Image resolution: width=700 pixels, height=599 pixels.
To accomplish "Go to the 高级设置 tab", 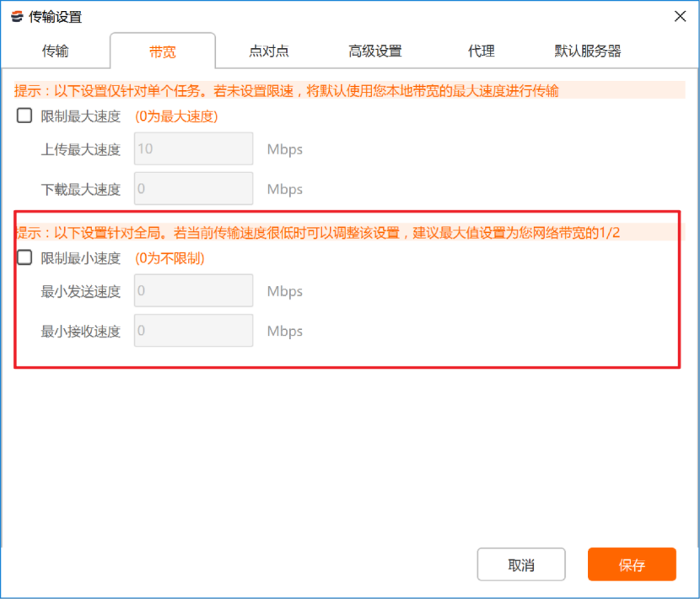I will 375,51.
